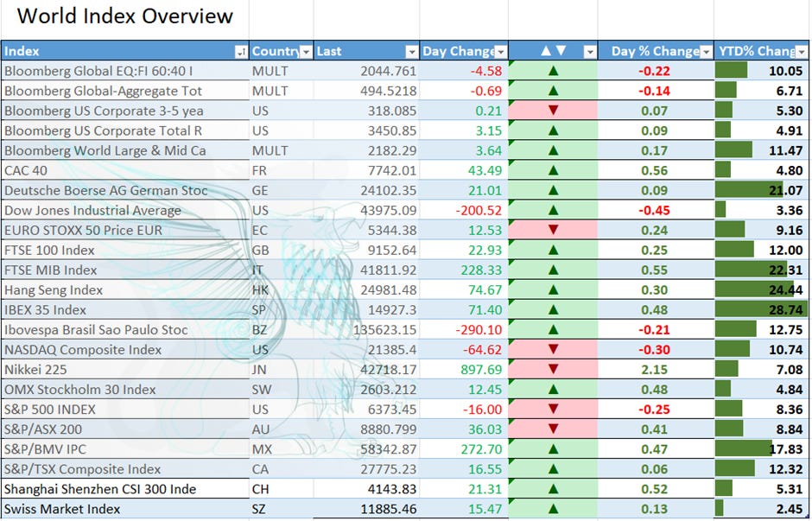Image resolution: width=812 pixels, height=521 pixels.
Task: Open the up/down arrows column filter dropdown
Action: point(590,52)
